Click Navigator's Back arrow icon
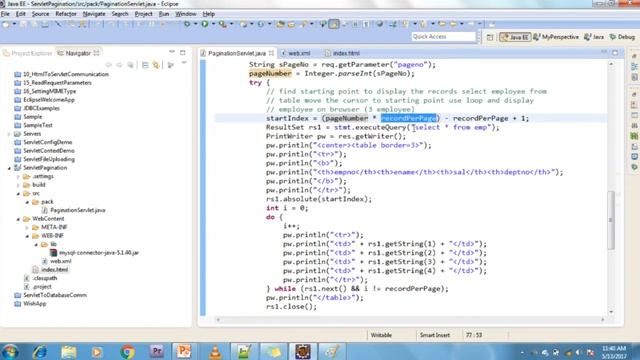Screen dimensions: 640x360 [109, 65]
